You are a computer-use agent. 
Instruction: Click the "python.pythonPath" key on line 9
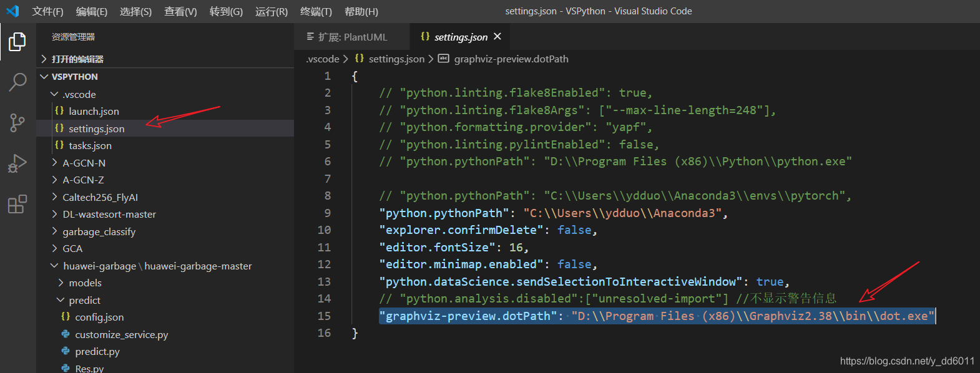(444, 213)
